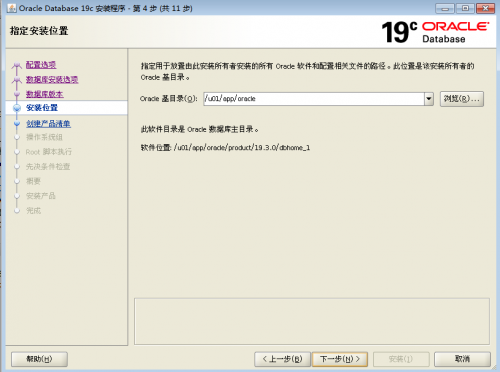Screen dimensions: 500x372
Task: Open the 数据库版本 step
Action: point(45,94)
